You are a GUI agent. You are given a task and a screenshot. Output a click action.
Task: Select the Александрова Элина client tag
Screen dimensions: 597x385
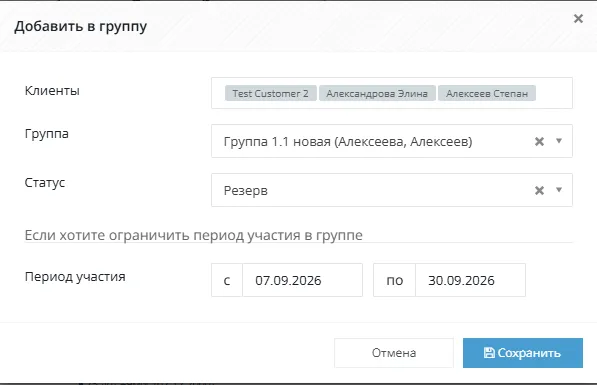coord(377,93)
